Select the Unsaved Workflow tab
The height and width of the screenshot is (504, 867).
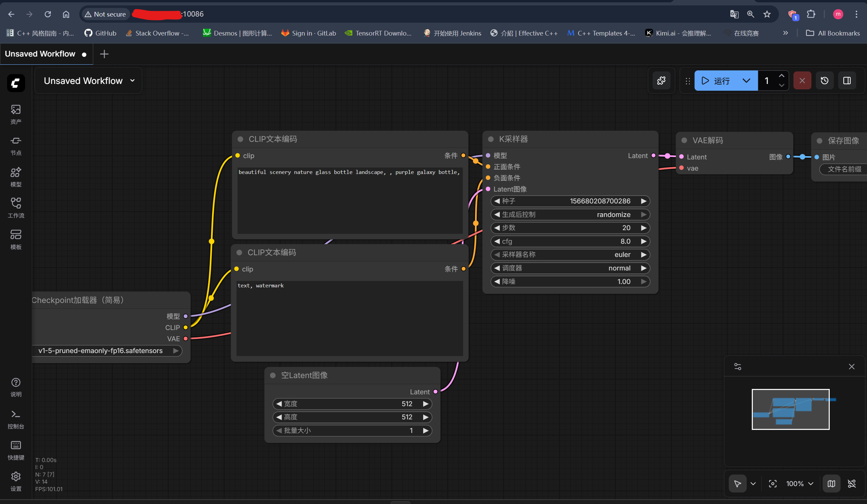tap(40, 54)
